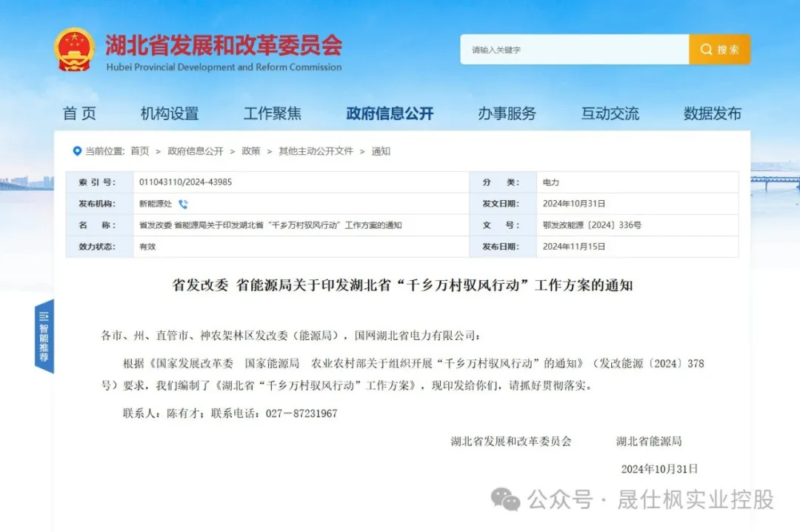Open the 其他主动公开文件 breadcrumb link
Image resolution: width=800 pixels, height=532 pixels.
pyautogui.click(x=313, y=151)
